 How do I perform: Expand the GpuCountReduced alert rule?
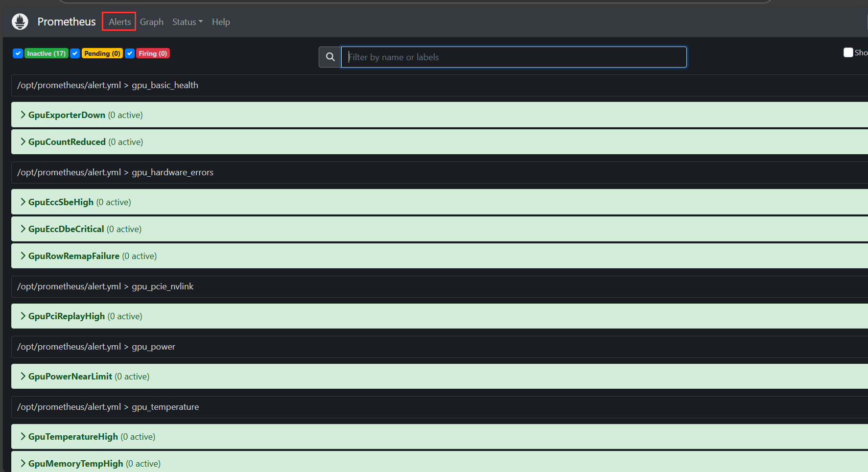pyautogui.click(x=67, y=142)
